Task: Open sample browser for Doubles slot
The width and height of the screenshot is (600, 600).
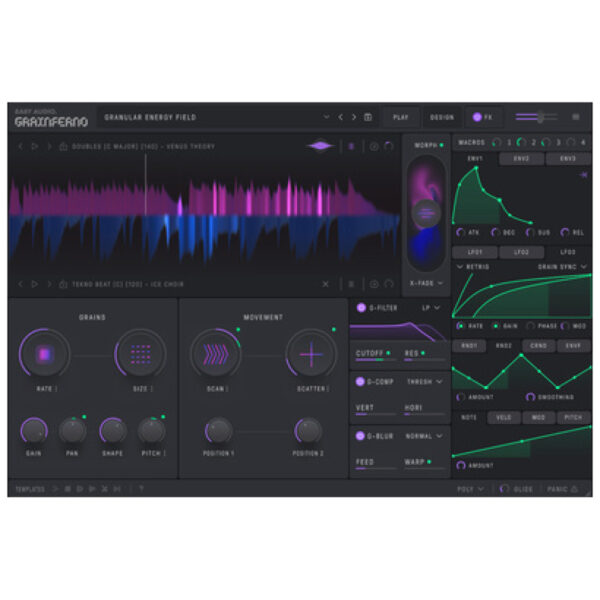Action: (x=63, y=146)
